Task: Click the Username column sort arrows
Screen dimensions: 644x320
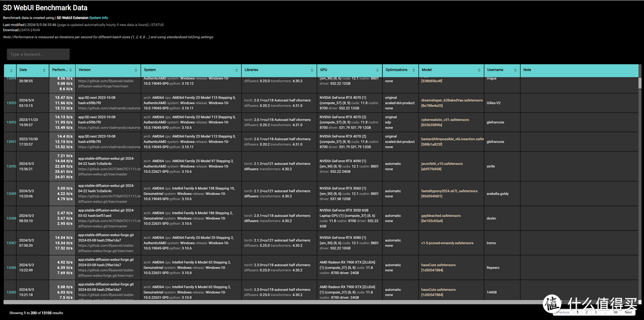Action: tap(515, 70)
